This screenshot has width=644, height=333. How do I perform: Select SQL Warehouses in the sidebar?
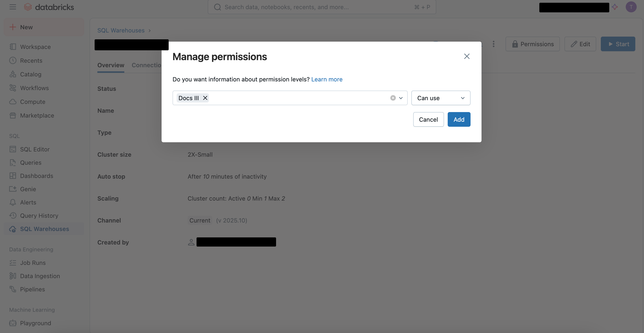[x=44, y=229]
